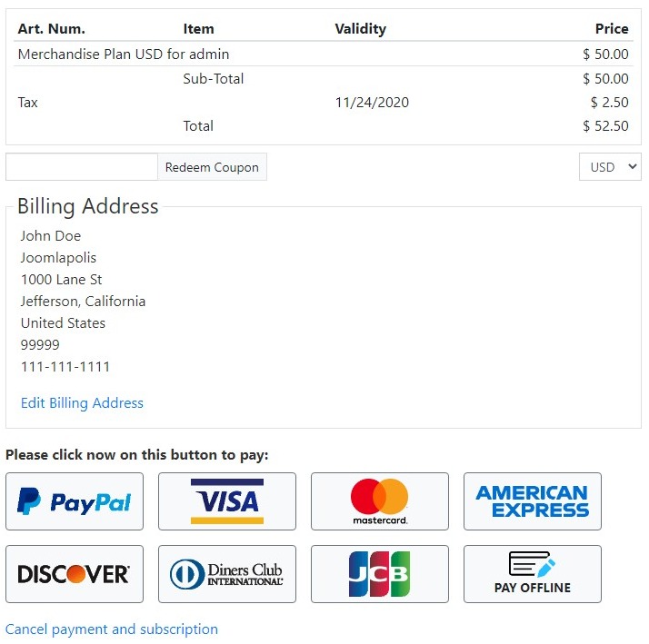Choose the JCB card option

380,574
